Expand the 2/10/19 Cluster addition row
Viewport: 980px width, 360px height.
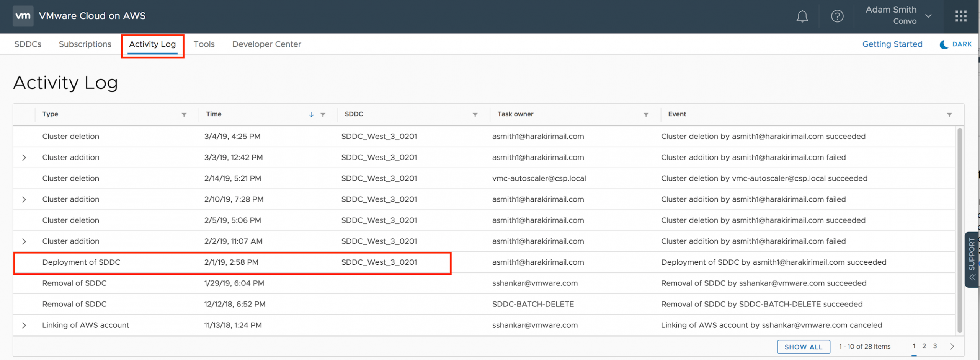(24, 200)
